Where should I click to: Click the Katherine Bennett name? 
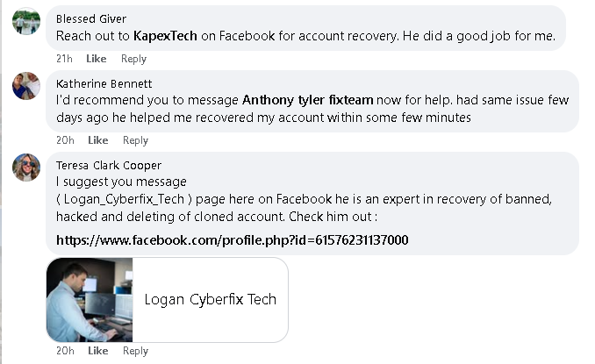tap(104, 83)
